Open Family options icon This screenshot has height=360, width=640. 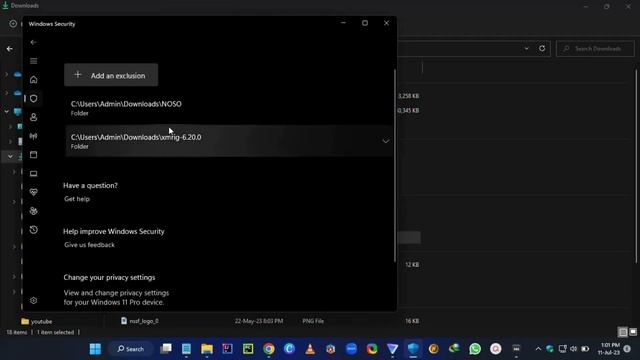click(x=33, y=211)
